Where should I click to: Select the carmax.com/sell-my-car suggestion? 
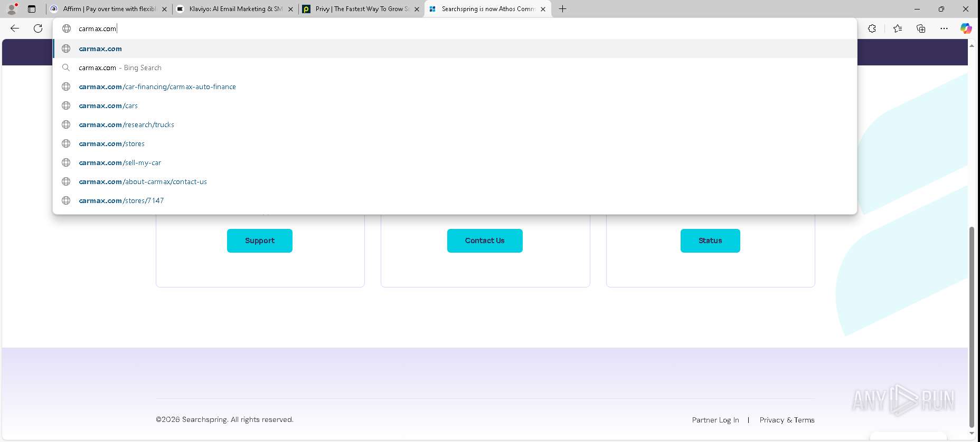pyautogui.click(x=455, y=162)
